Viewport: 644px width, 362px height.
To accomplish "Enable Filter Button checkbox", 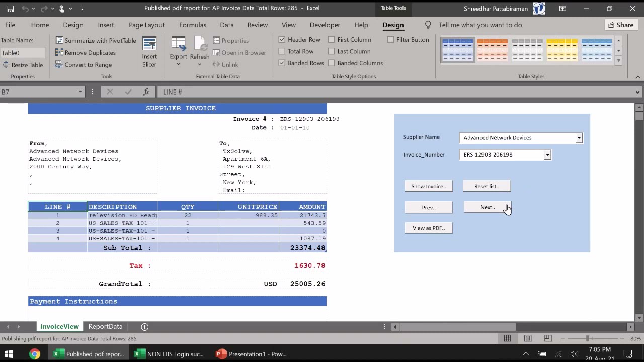I will [390, 40].
